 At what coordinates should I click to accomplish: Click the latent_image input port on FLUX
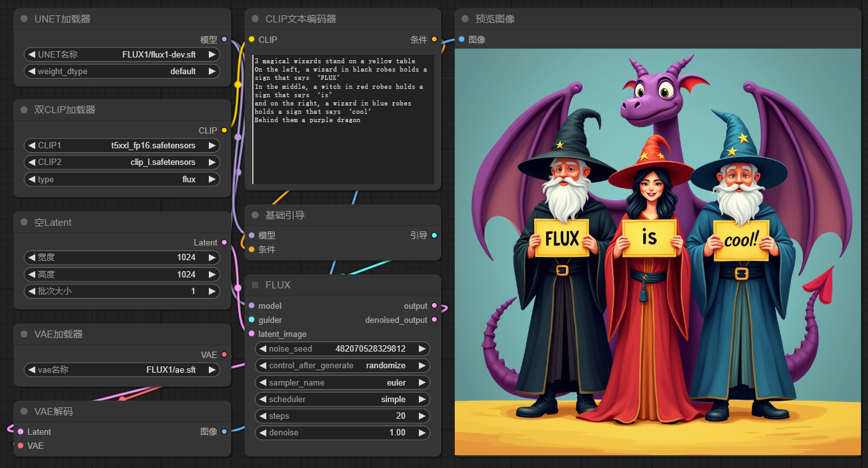[x=252, y=334]
